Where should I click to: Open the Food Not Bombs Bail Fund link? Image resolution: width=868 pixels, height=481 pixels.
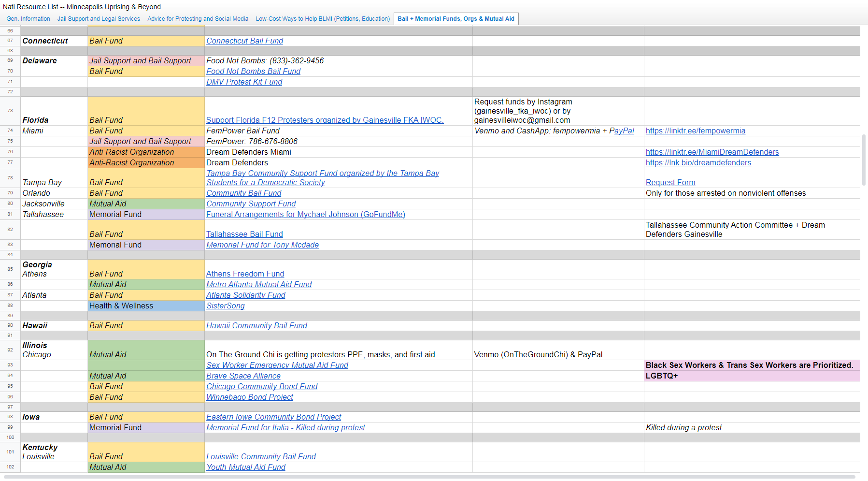point(253,72)
